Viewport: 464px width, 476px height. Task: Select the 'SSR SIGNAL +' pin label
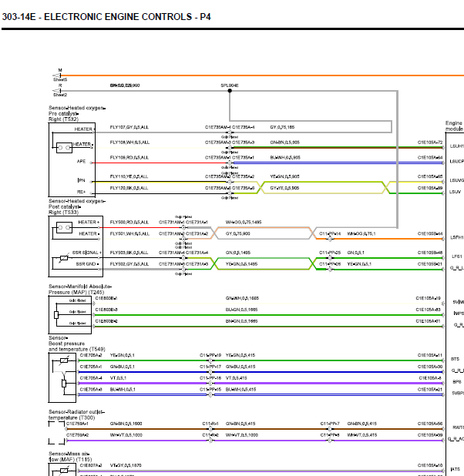coord(87,253)
